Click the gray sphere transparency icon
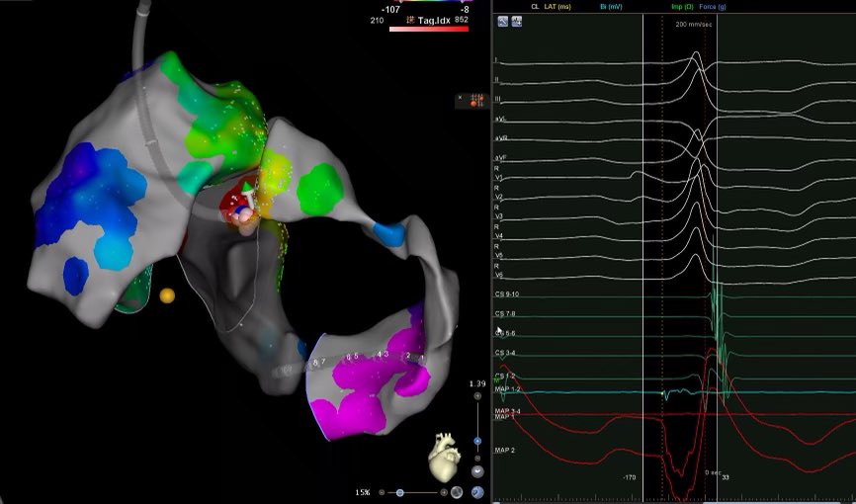Viewport: 856px width, 504px height. 457,492
